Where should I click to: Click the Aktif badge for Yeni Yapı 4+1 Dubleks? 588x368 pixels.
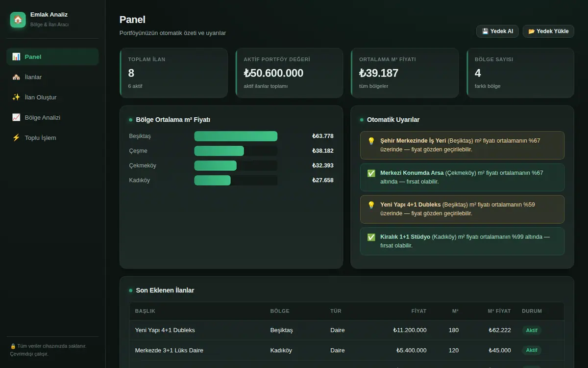pos(532,330)
